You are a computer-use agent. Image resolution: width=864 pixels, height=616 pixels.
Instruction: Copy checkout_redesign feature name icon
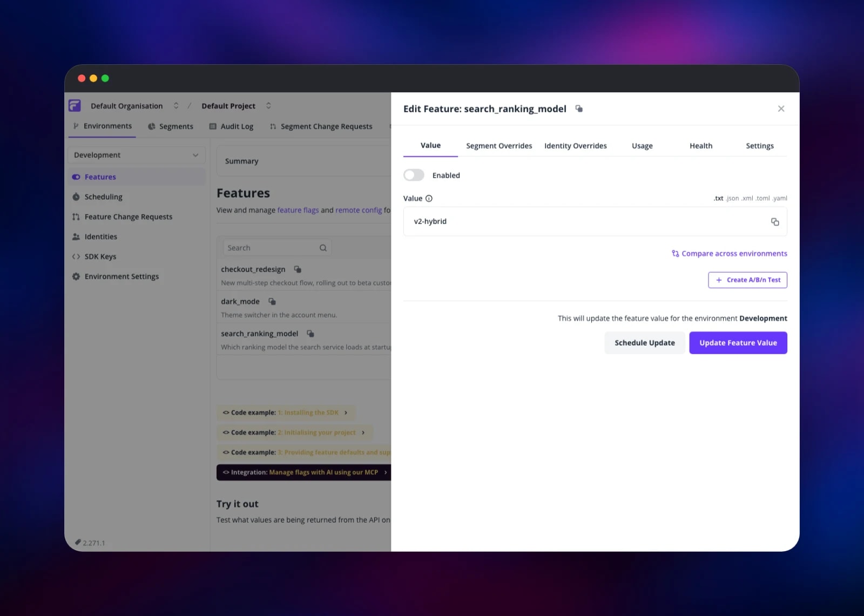(x=297, y=269)
